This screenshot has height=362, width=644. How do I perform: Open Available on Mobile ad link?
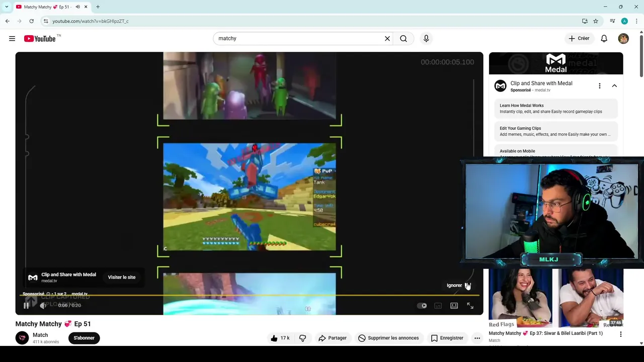pyautogui.click(x=556, y=151)
